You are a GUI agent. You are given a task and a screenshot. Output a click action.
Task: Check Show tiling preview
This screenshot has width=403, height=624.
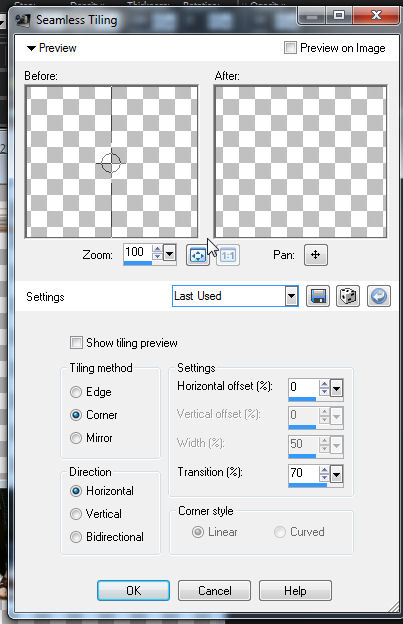click(76, 343)
